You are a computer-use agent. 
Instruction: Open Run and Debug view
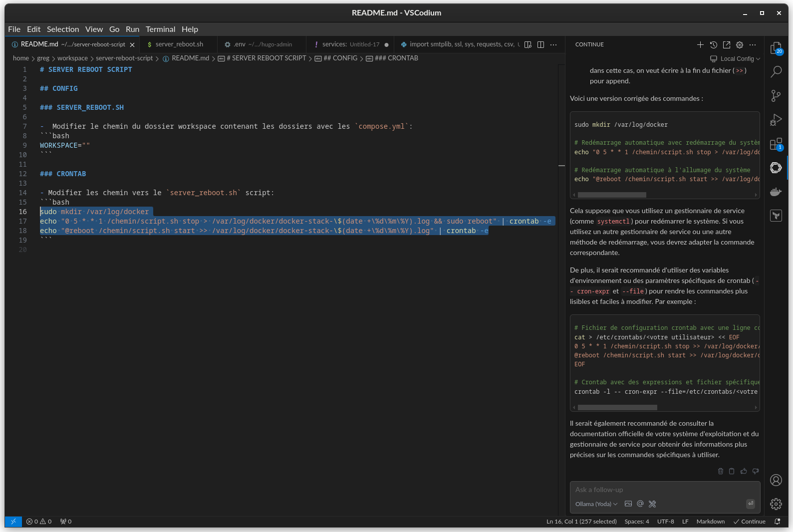tap(776, 120)
